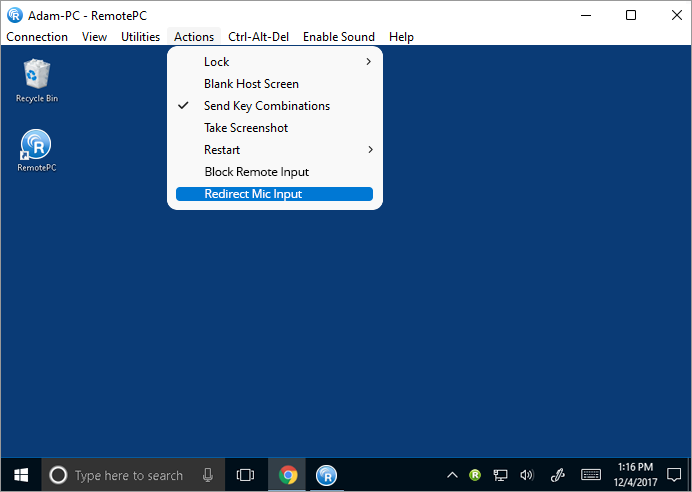
Task: Click the green RemotePC tray icon
Action: click(x=475, y=475)
